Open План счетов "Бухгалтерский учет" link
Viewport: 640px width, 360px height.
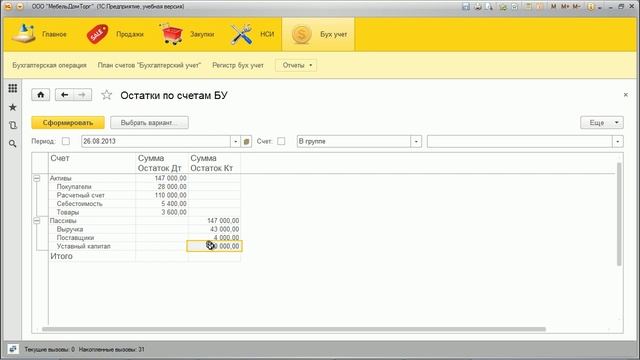click(149, 65)
